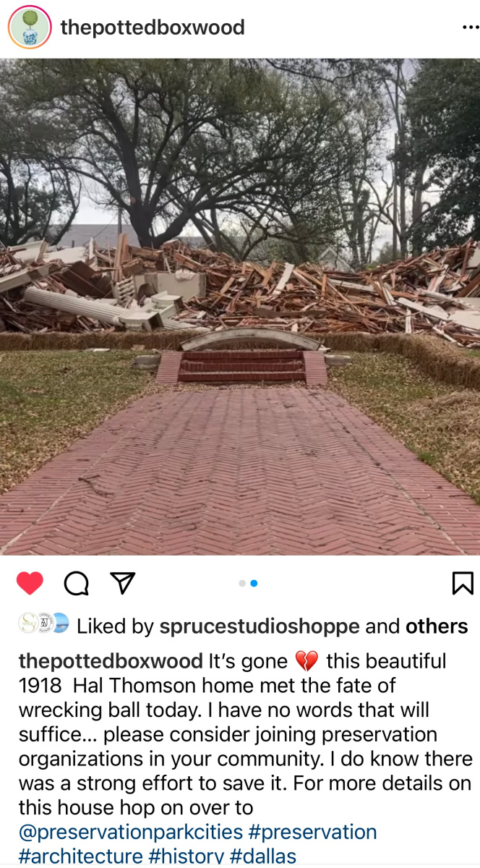Open thepottedboxwood username in caption

click(111, 661)
